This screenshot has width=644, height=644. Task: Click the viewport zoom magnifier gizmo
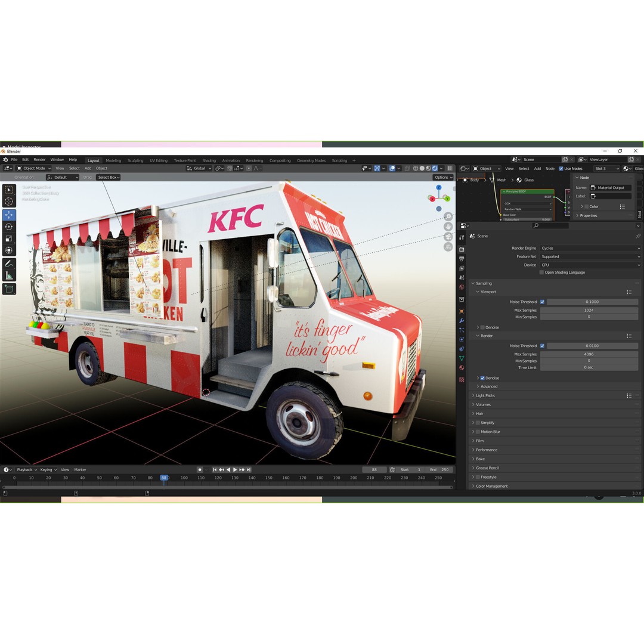(448, 216)
